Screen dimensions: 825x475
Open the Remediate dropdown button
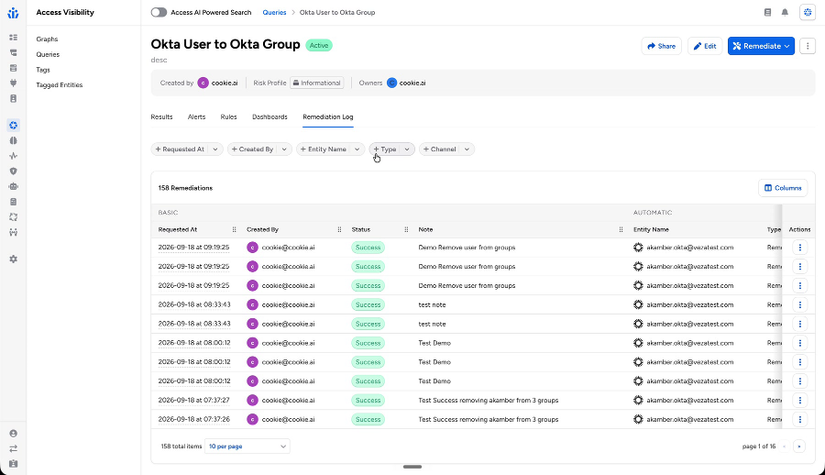point(761,46)
